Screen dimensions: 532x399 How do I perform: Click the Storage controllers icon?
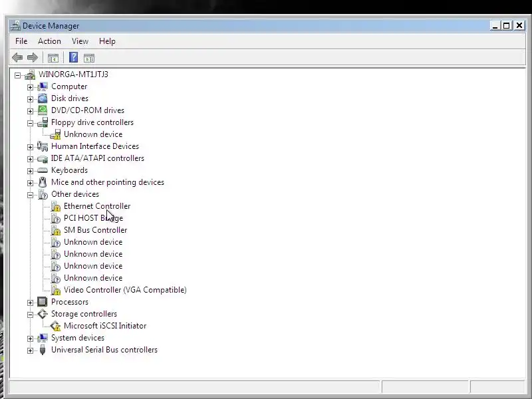(43, 314)
